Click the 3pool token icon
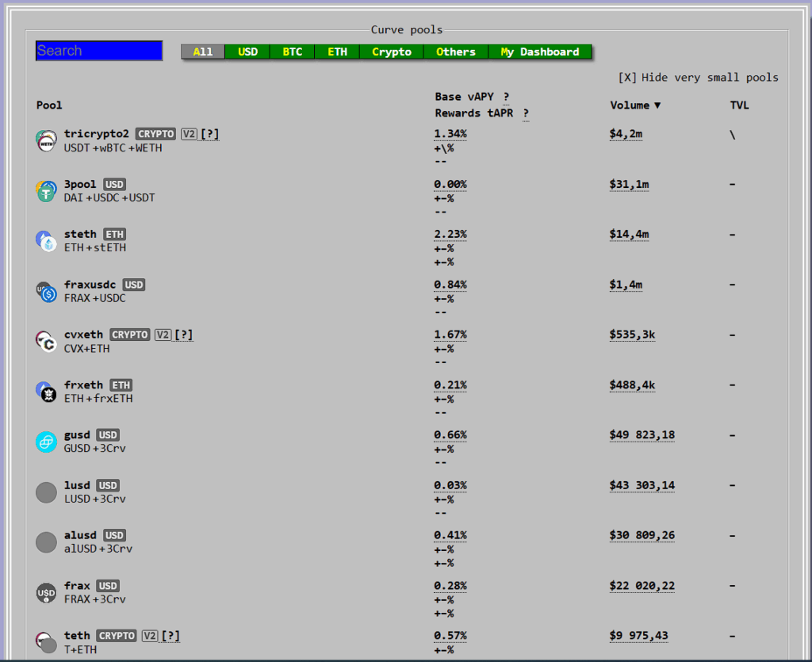The height and width of the screenshot is (662, 812). click(47, 191)
